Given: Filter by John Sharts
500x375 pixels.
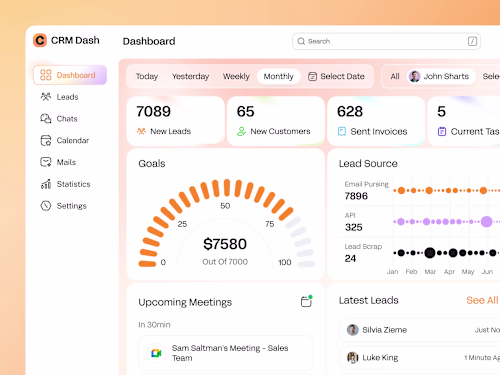Looking at the screenshot, I should click(440, 76).
